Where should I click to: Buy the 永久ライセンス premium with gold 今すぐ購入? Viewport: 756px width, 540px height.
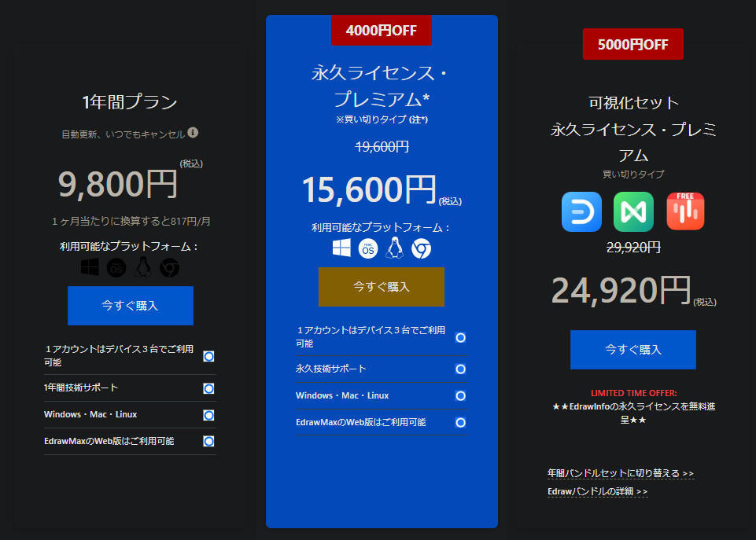click(382, 287)
